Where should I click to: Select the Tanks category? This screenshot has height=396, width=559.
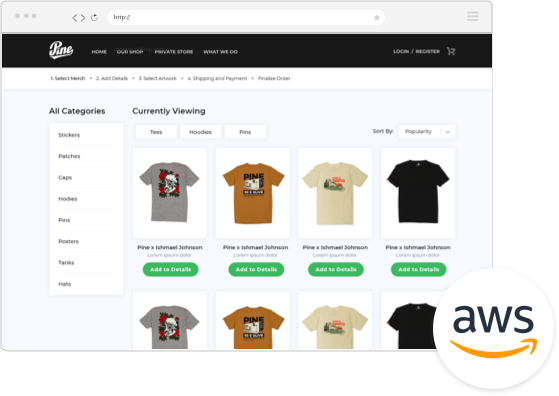point(66,263)
